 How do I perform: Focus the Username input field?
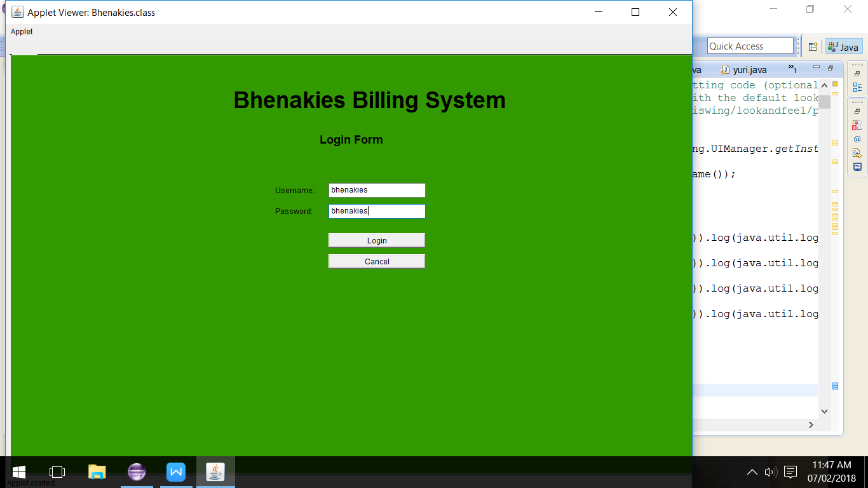pos(377,190)
